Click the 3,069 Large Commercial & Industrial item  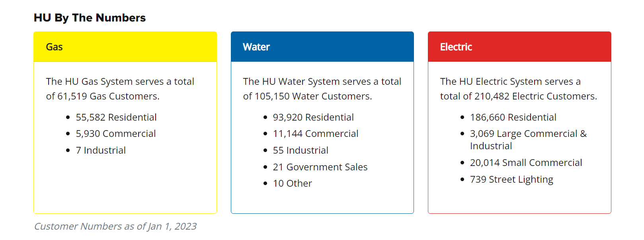528,139
